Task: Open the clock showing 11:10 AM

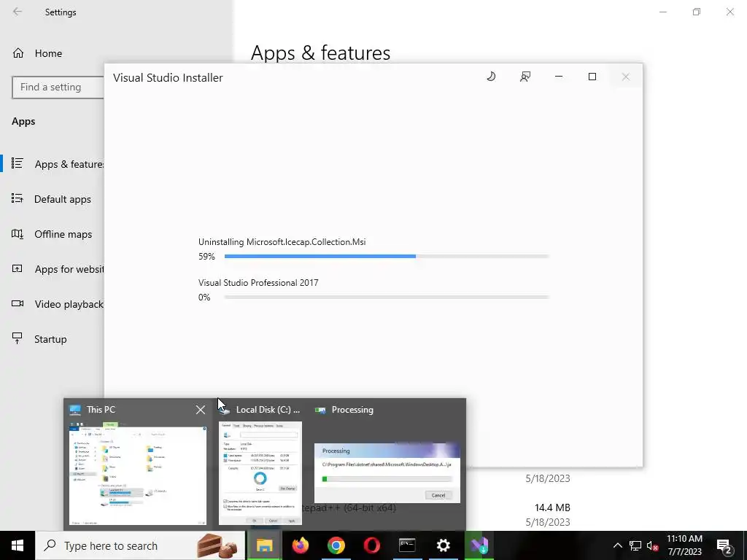Action: 684,545
